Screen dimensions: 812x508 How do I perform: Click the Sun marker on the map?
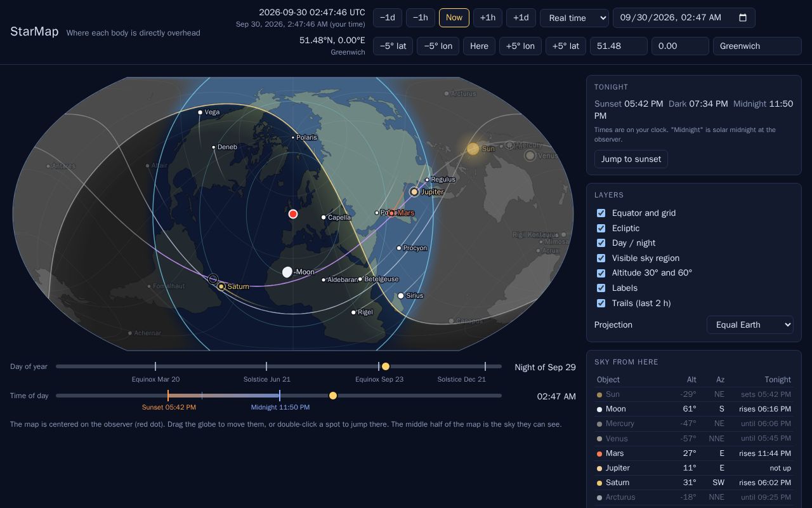[x=473, y=149]
